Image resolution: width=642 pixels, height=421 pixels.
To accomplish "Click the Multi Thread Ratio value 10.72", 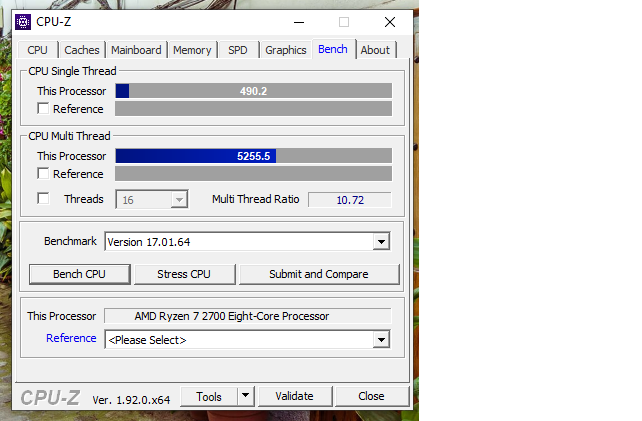I will pos(350,200).
